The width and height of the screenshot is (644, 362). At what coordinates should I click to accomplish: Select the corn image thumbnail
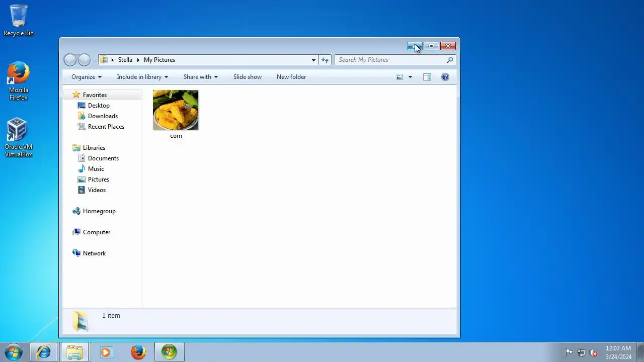176,110
